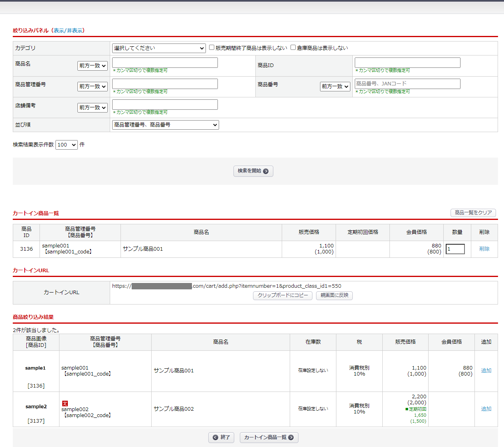Open the カテゴリ dropdown
504x447 pixels.
click(x=159, y=48)
